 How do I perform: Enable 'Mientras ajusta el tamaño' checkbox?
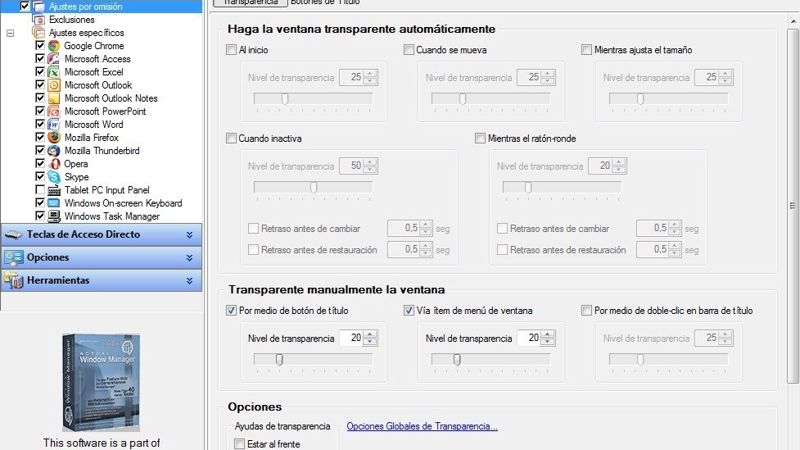[587, 50]
